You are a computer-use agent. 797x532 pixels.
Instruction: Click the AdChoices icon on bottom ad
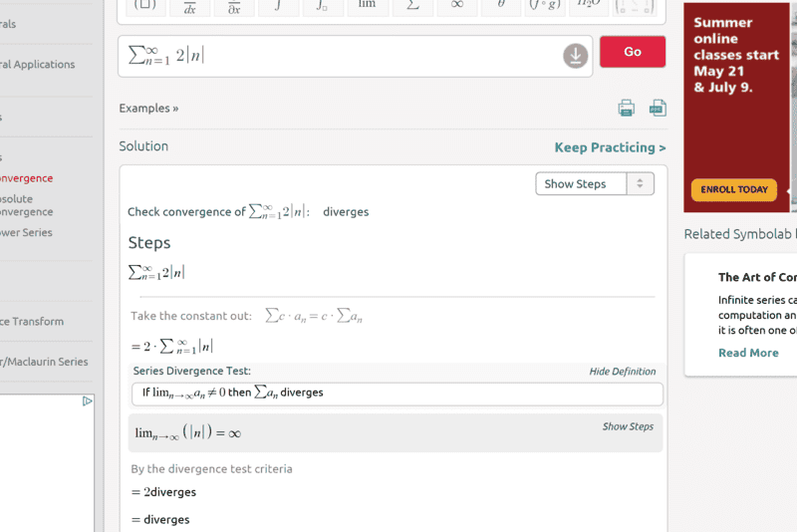[88, 401]
